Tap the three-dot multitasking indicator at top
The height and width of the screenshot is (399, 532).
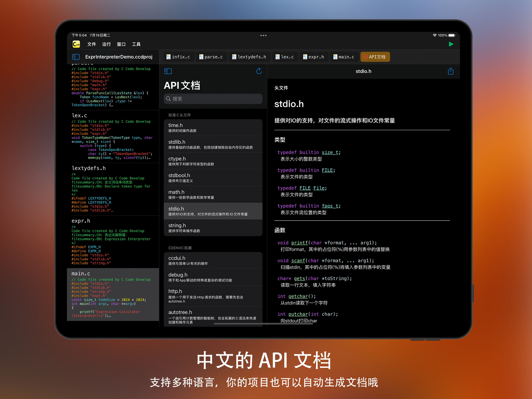pos(263,35)
